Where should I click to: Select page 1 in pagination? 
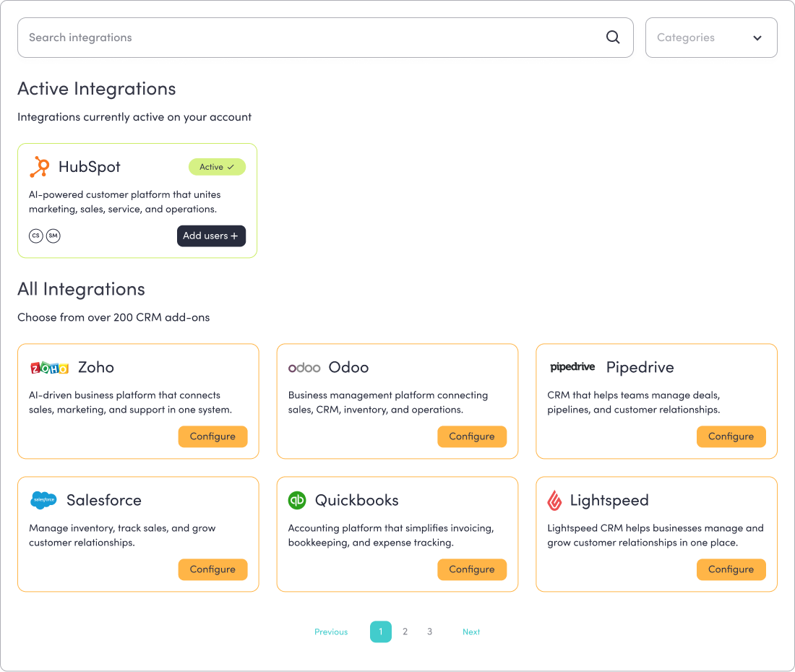tap(381, 632)
